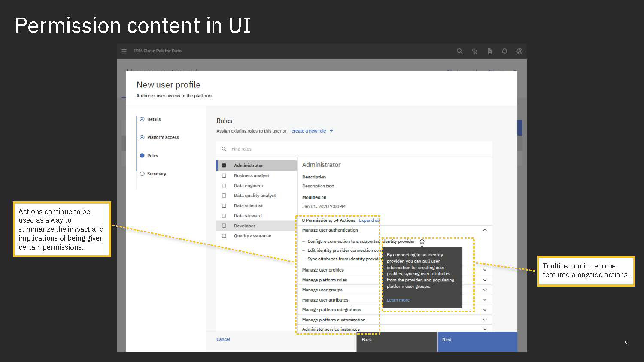The width and height of the screenshot is (644, 362).
Task: Select Edit identity provider connection action
Action: [x=344, y=250]
